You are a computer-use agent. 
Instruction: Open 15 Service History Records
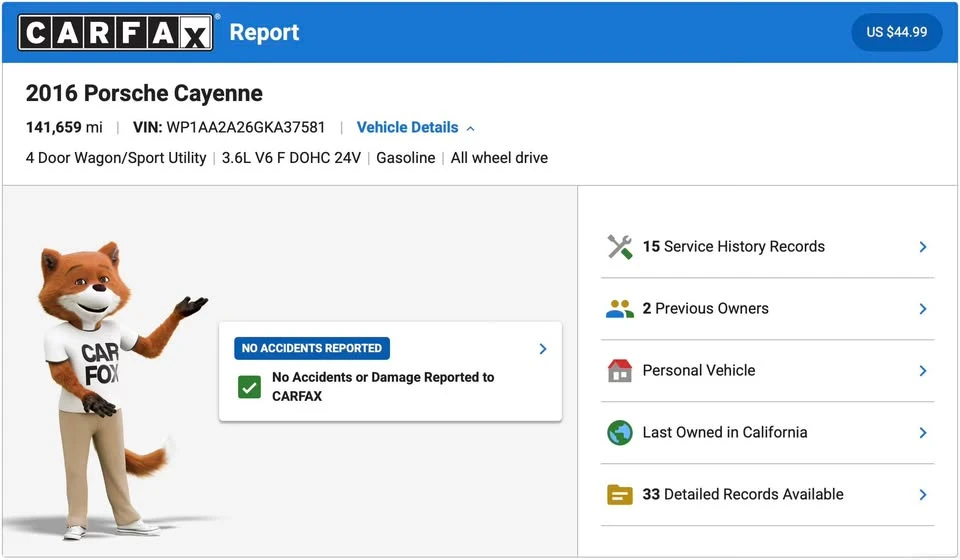(x=767, y=247)
